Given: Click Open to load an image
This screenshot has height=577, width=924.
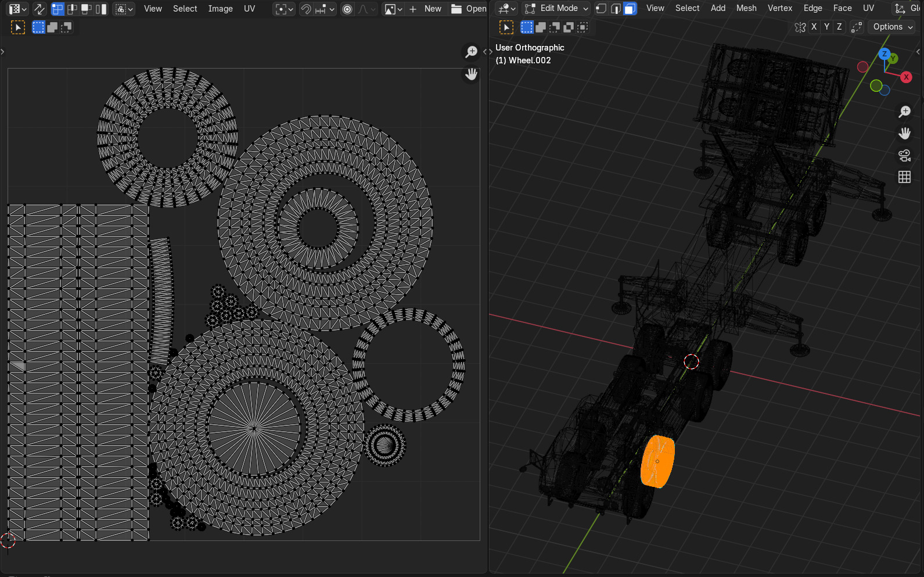Looking at the screenshot, I should tap(469, 9).
